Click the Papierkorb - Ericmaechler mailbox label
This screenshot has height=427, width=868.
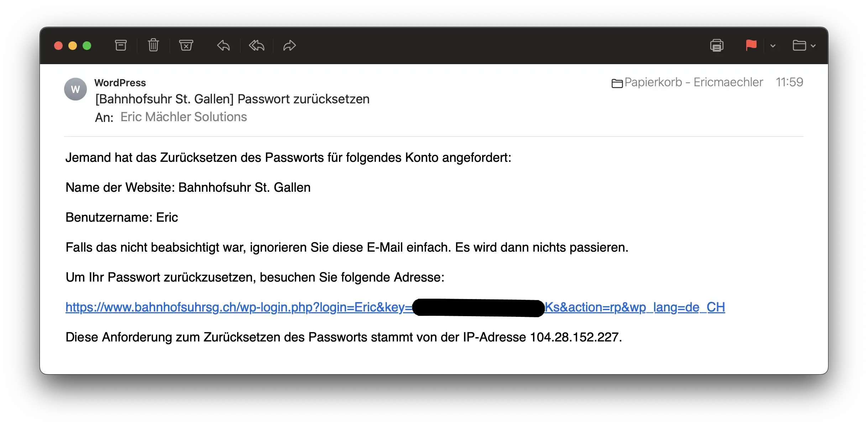click(693, 82)
